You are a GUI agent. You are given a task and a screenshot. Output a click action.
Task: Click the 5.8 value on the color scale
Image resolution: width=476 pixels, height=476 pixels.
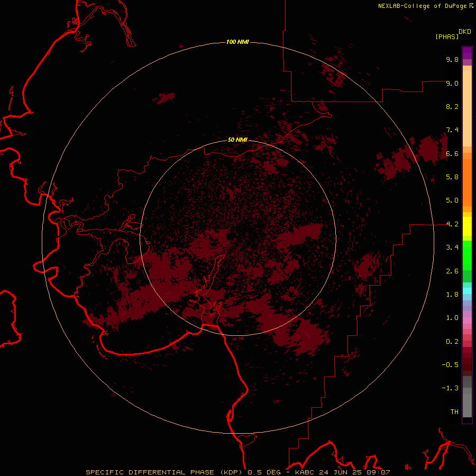(x=452, y=177)
